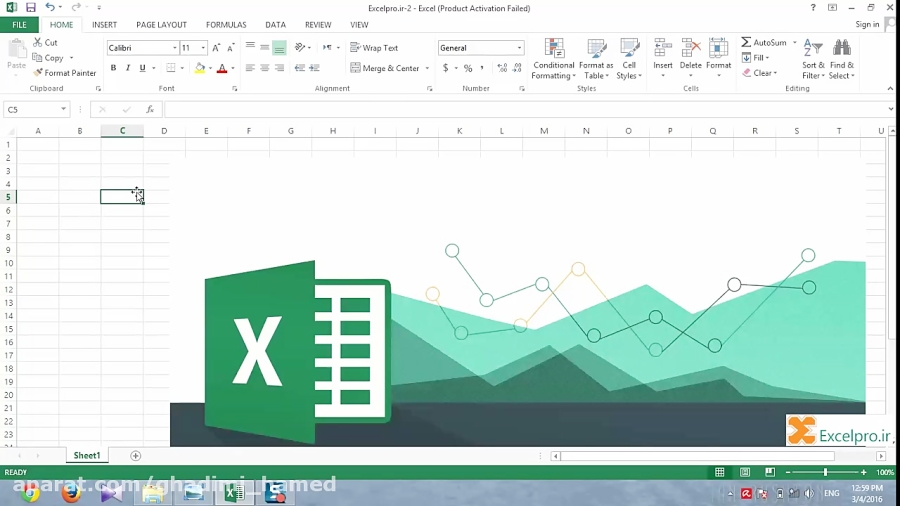Decrease decimal places
Screen dimensions: 900x506
coord(517,68)
